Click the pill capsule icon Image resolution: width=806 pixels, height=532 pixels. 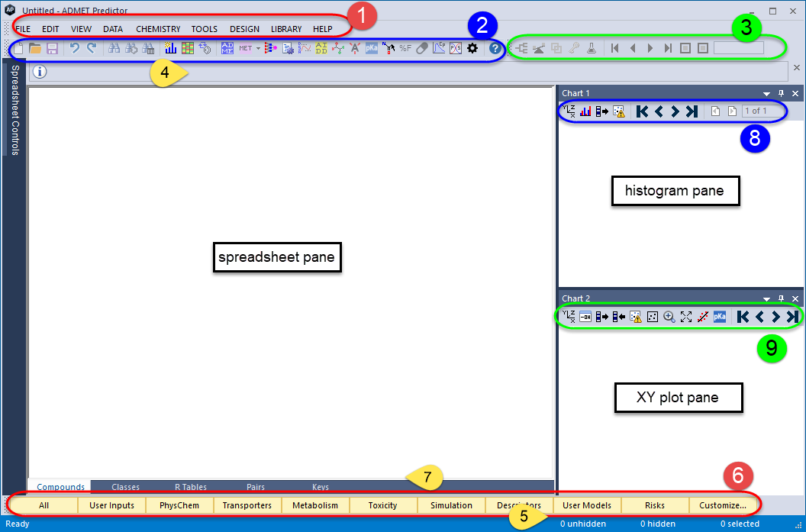point(422,48)
